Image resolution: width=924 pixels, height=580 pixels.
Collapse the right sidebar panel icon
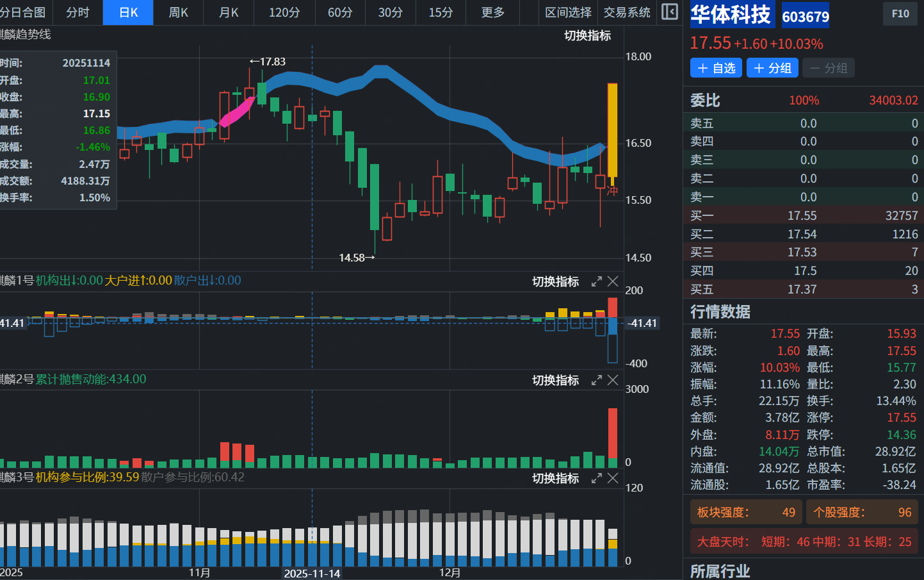[669, 12]
